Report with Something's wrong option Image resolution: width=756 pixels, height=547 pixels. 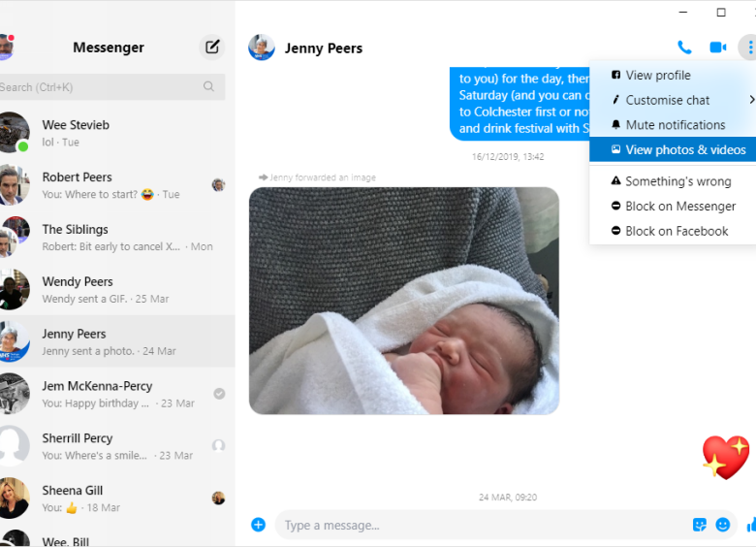coord(677,181)
